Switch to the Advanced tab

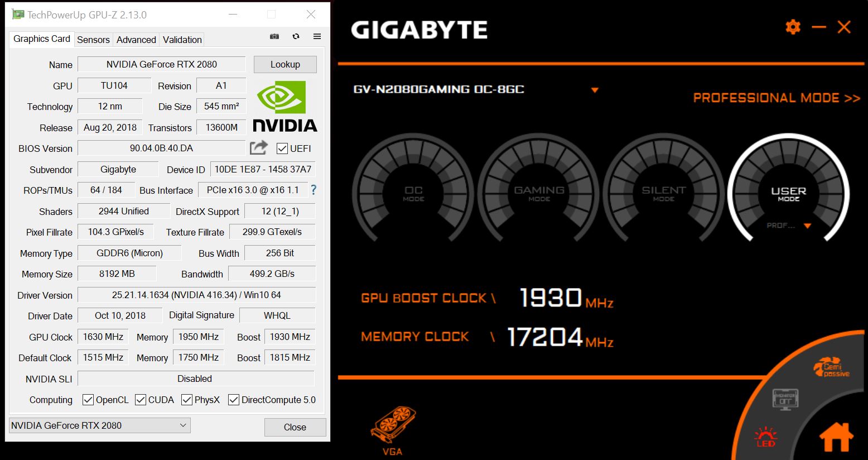(136, 40)
